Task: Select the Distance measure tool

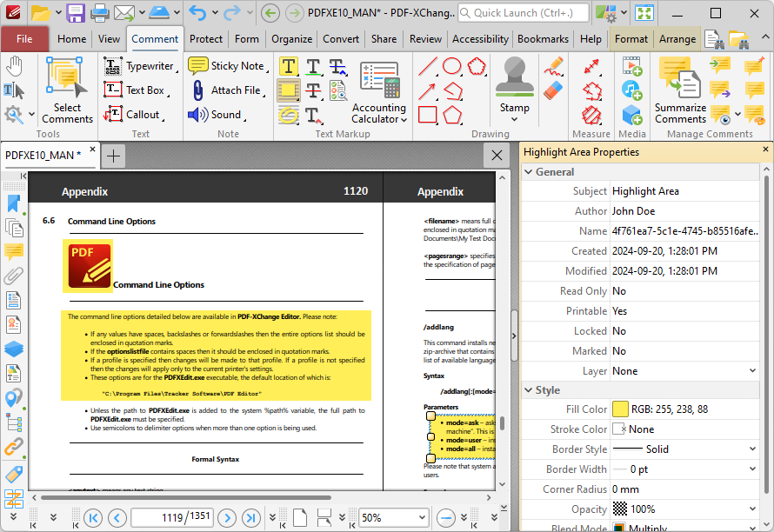Action: (591, 66)
